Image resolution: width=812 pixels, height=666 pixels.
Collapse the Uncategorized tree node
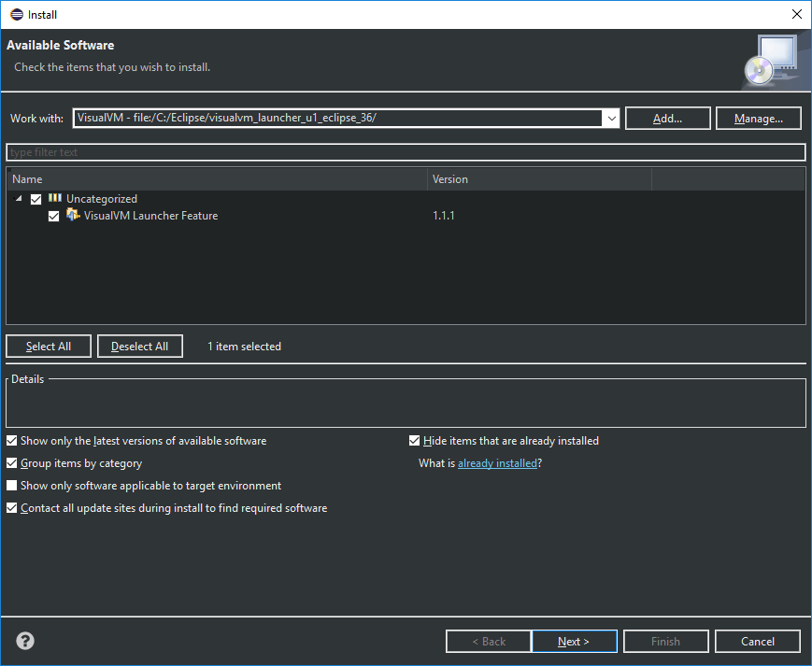tap(20, 199)
